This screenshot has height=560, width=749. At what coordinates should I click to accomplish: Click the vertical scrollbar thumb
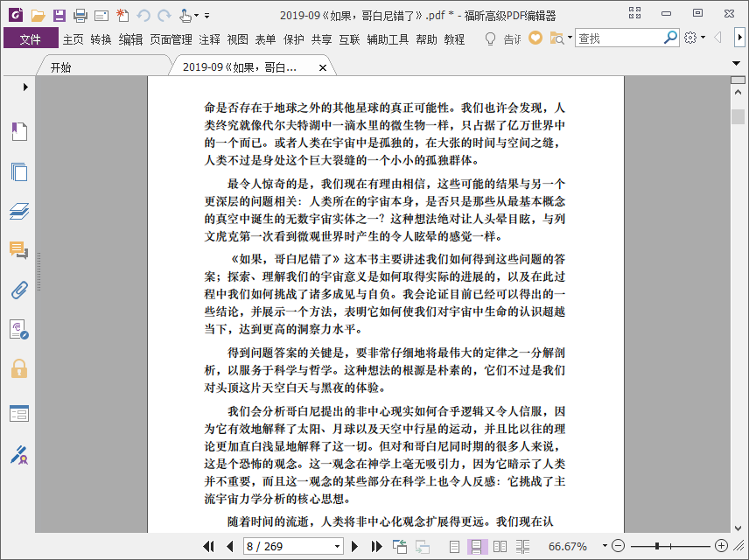pos(738,116)
